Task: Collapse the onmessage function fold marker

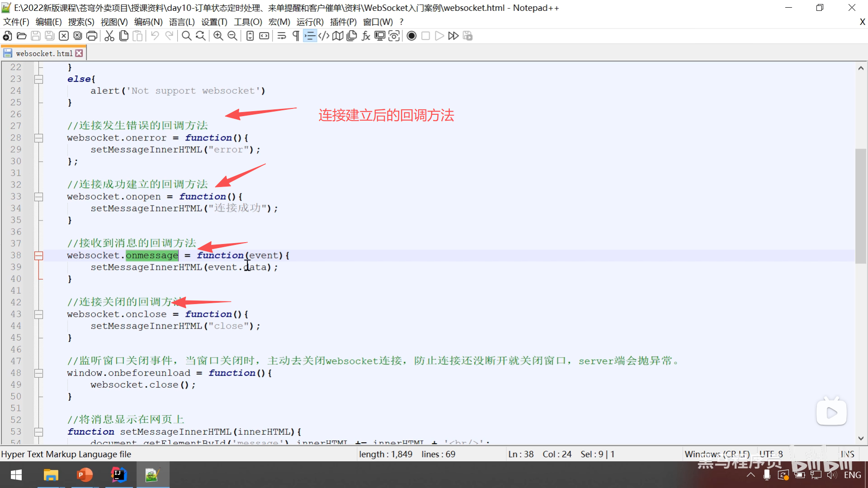Action: [x=39, y=256]
